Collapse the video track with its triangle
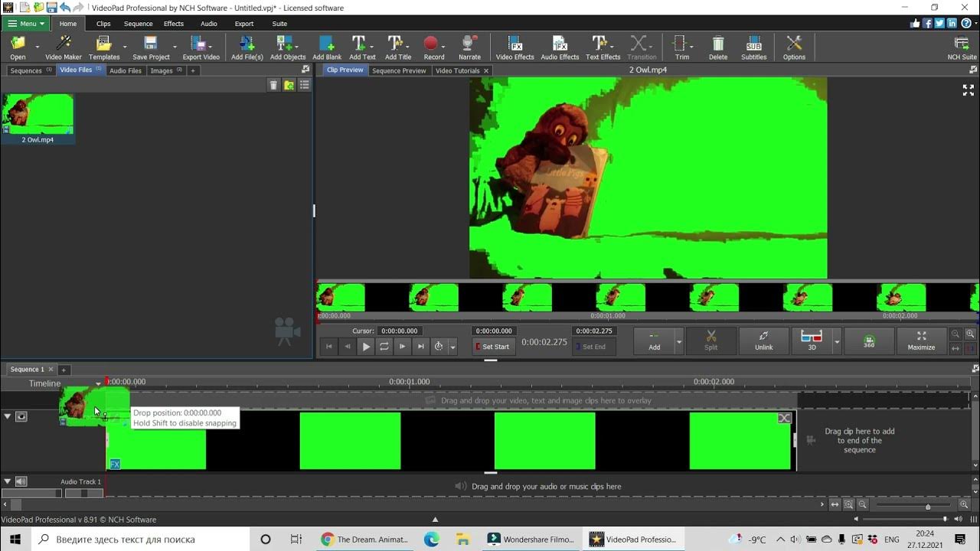Image resolution: width=980 pixels, height=551 pixels. 8,416
